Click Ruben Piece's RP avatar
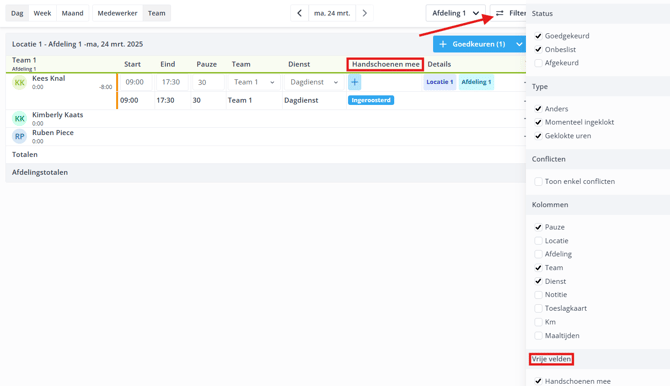 tap(19, 136)
